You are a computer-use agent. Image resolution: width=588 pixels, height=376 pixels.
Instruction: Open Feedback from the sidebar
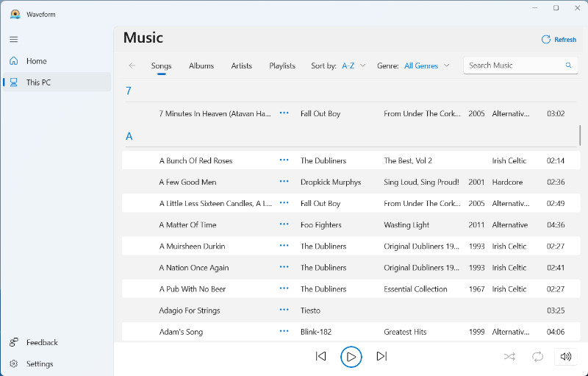tap(57, 343)
